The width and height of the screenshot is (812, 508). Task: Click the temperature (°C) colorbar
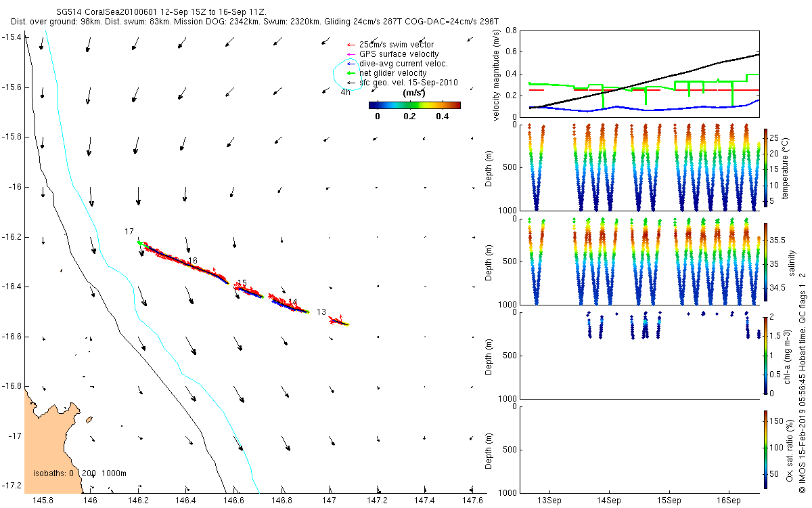point(765,167)
